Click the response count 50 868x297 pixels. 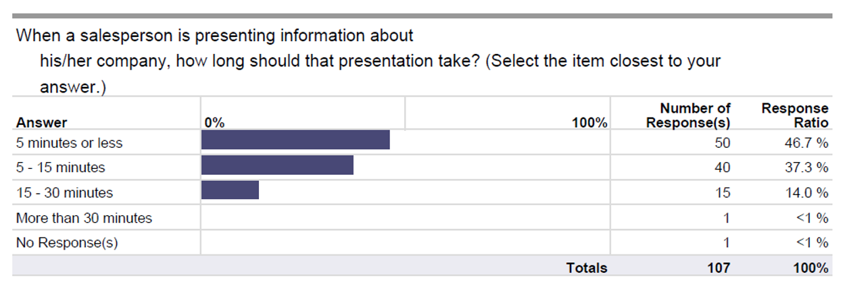coord(723,143)
